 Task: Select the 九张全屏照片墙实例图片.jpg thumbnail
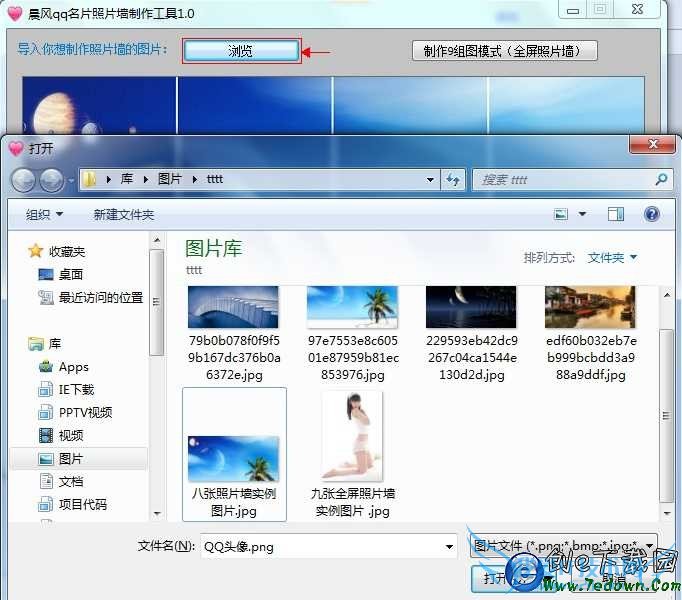click(x=352, y=436)
